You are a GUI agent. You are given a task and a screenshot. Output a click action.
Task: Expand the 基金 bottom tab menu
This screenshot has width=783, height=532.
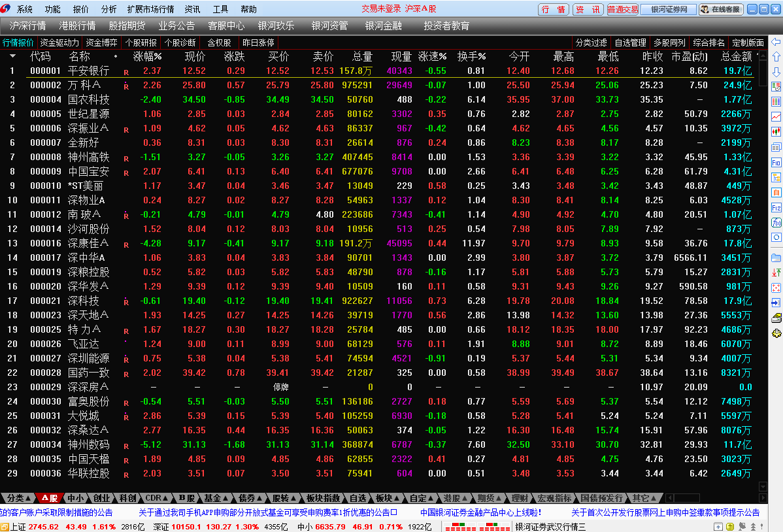click(216, 498)
